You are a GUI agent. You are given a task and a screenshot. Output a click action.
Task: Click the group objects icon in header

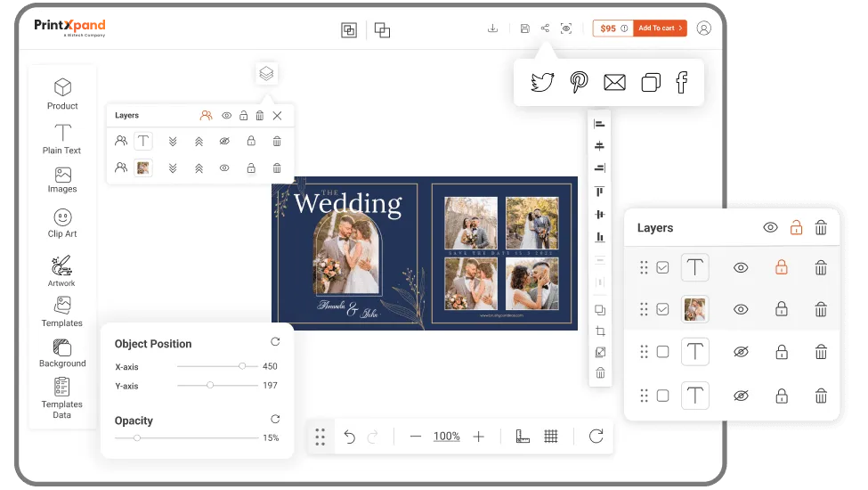(349, 30)
